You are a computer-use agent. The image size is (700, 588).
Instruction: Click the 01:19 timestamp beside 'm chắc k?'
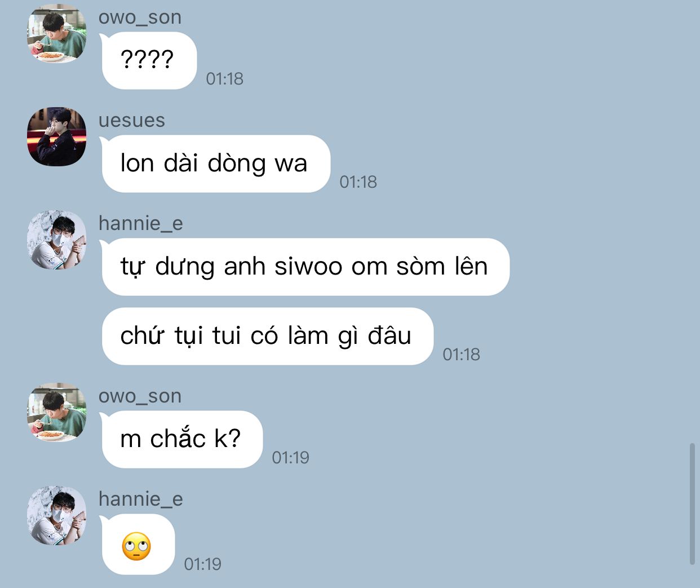tap(291, 457)
